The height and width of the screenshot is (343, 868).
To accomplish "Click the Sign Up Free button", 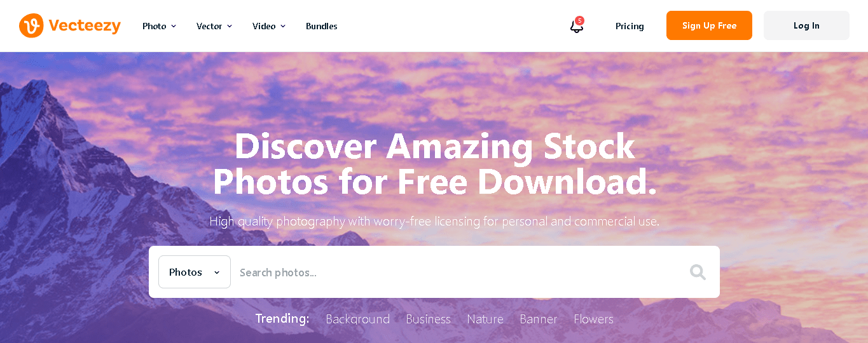I will (709, 25).
